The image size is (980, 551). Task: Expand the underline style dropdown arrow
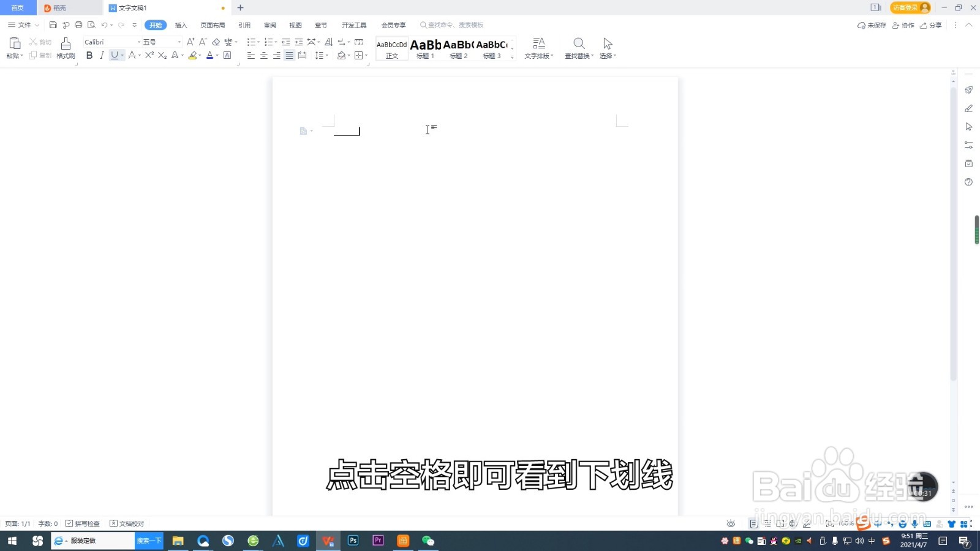tap(123, 56)
